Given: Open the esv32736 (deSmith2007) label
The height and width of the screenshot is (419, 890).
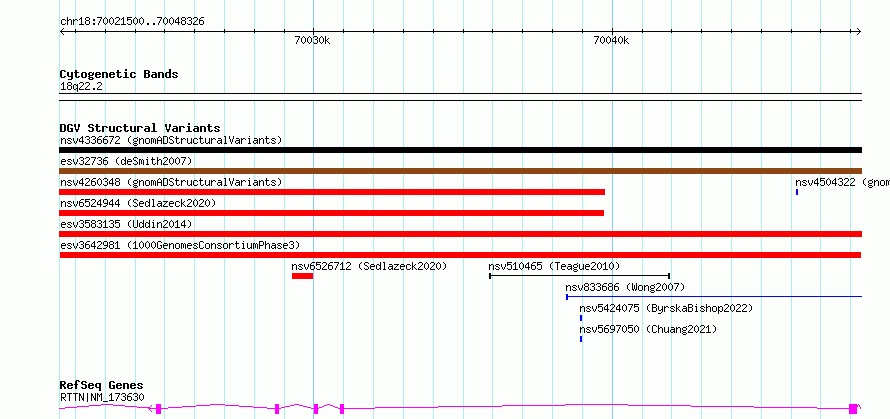Looking at the screenshot, I should (126, 161).
